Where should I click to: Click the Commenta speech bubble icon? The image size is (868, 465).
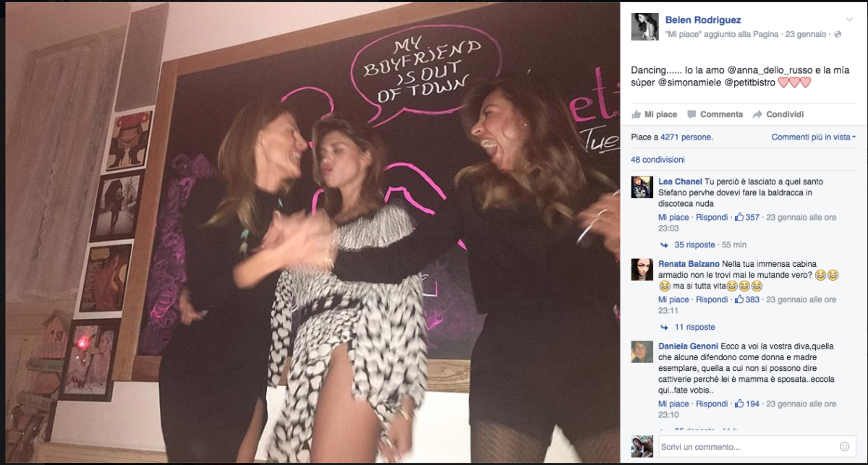pos(692,114)
